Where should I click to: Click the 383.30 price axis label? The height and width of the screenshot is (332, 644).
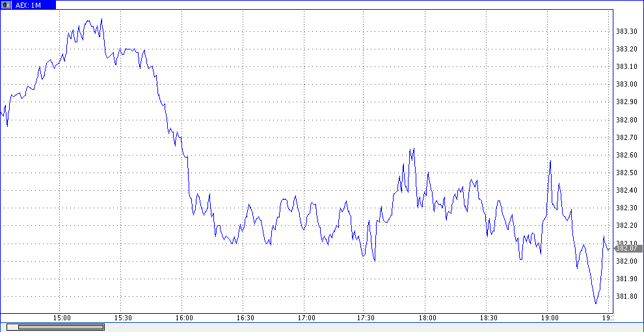tap(626, 31)
